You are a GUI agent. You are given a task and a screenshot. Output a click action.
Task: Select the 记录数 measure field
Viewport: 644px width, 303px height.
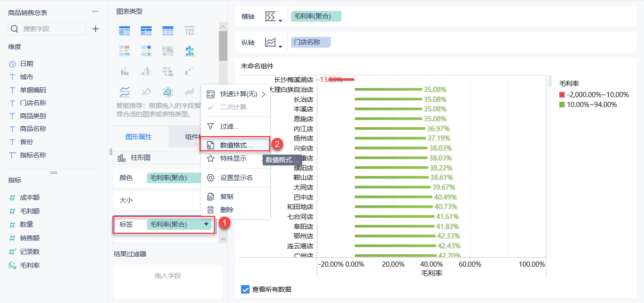30,252
